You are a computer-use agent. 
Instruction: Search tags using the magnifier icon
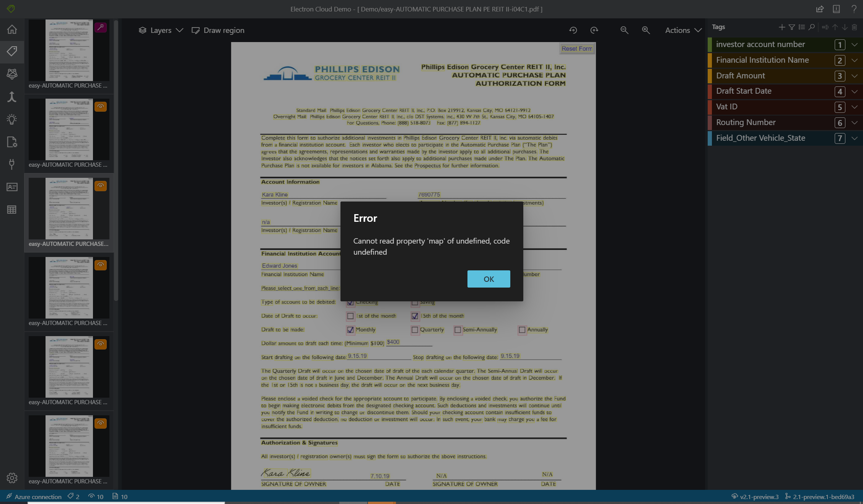(811, 27)
